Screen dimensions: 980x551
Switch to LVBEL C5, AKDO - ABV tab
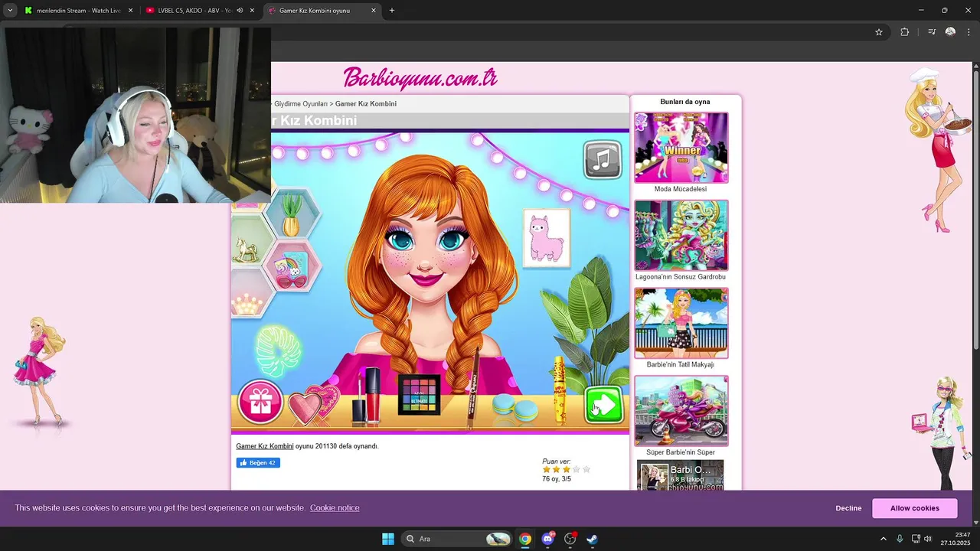(200, 11)
